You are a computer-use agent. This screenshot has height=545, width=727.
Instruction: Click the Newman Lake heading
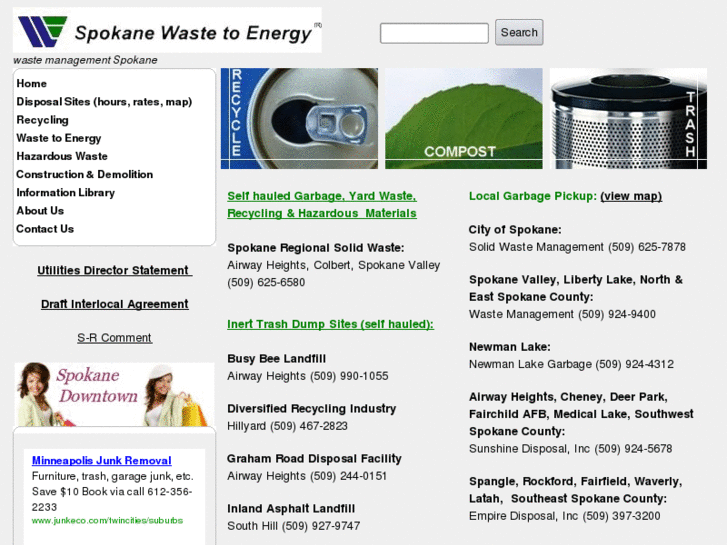(510, 347)
